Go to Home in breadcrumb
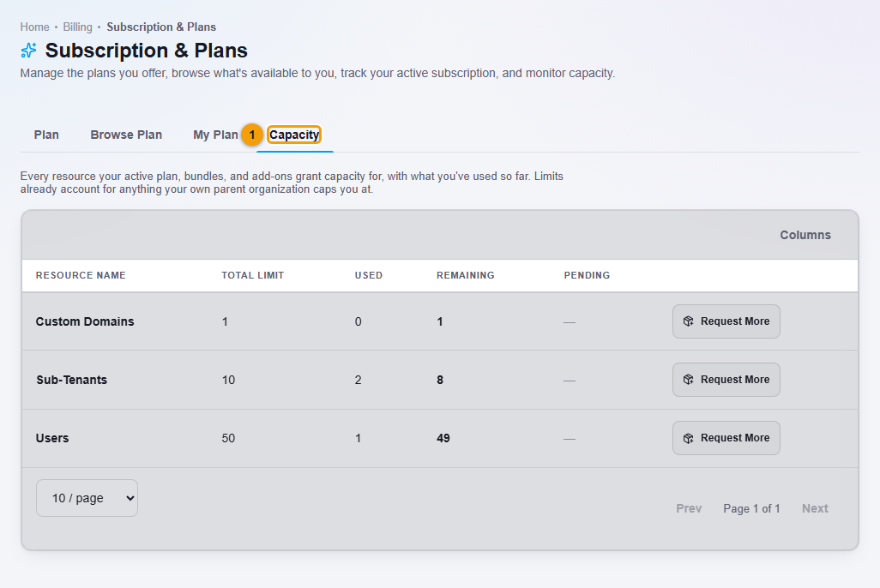Viewport: 880px width, 588px height. click(x=35, y=27)
